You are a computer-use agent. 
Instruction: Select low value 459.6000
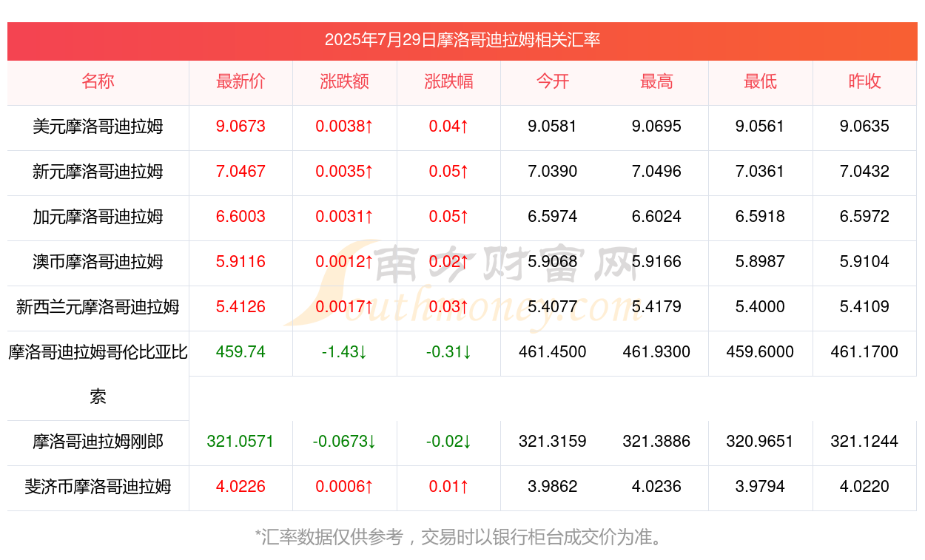click(x=761, y=352)
